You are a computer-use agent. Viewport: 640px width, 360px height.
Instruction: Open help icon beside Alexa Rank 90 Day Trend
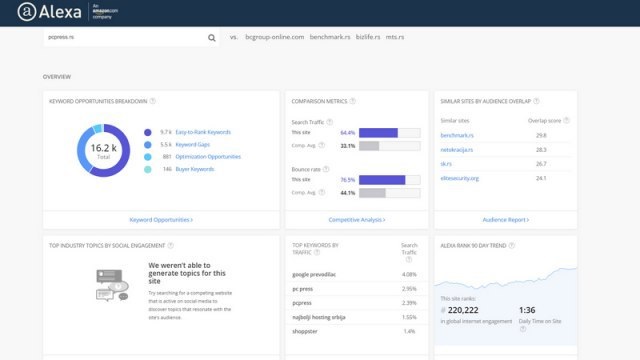(x=511, y=245)
